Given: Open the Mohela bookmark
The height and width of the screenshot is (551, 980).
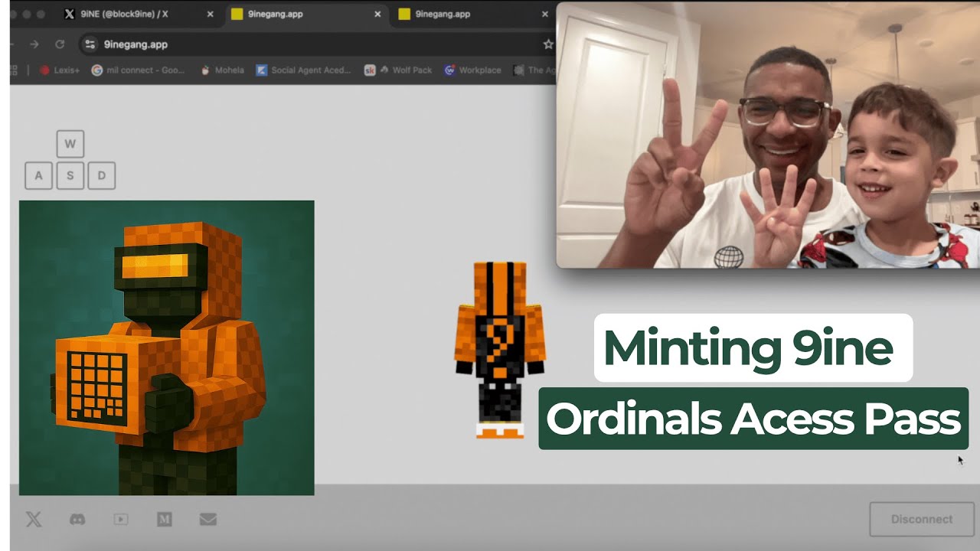Looking at the screenshot, I should click(222, 70).
